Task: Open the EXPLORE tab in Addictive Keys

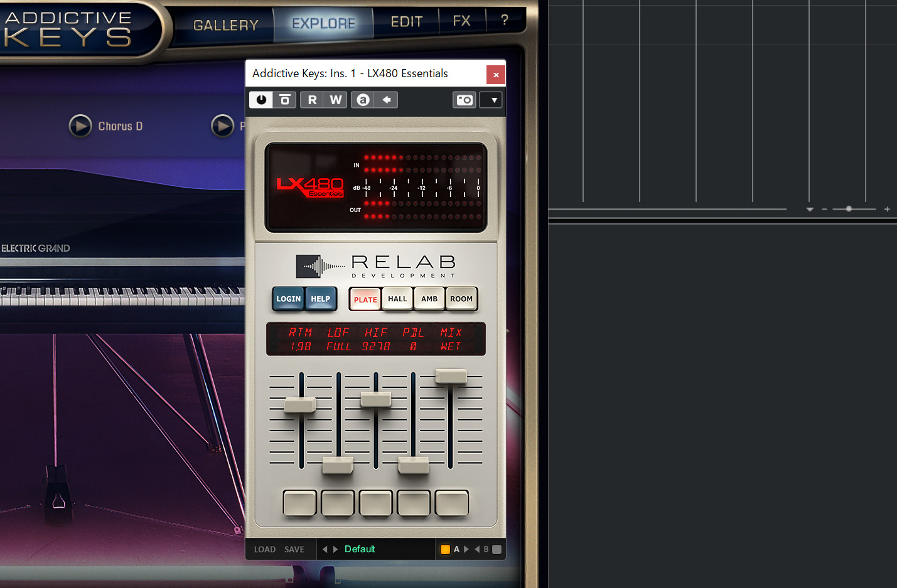Action: pyautogui.click(x=324, y=24)
